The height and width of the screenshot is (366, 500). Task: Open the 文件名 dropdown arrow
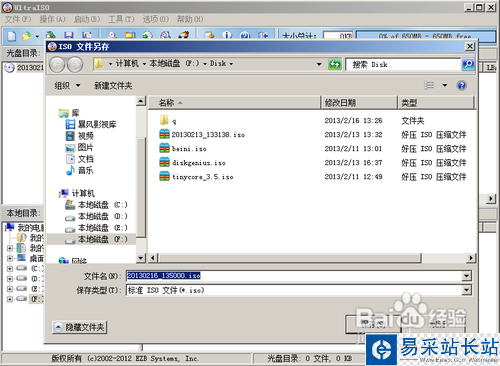click(x=466, y=276)
